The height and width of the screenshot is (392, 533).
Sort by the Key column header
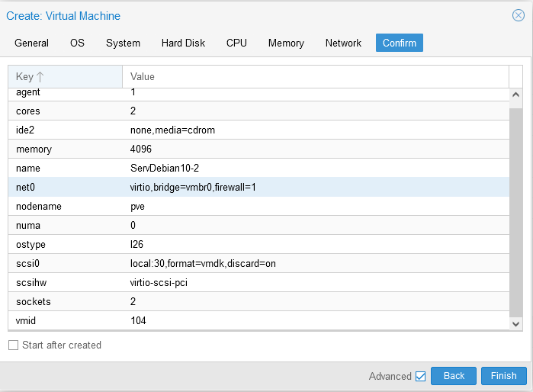click(x=65, y=77)
